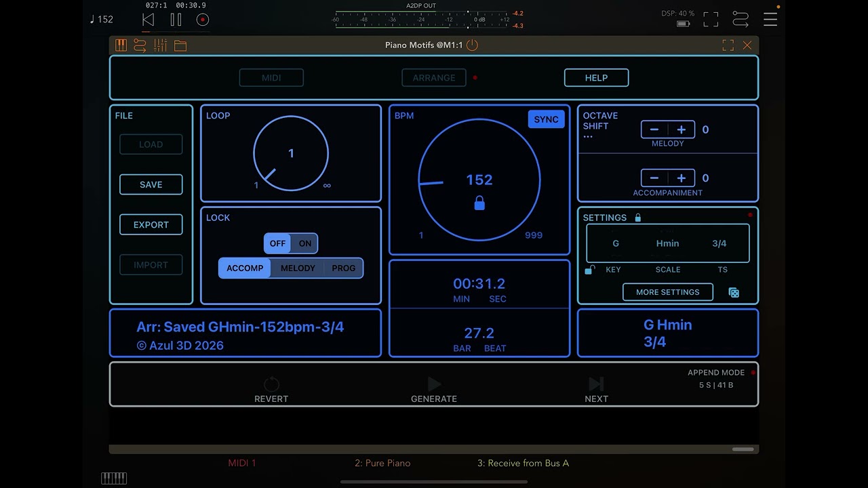The image size is (868, 488).
Task: Show the plugin window keyboard icon
Action: coord(121,45)
